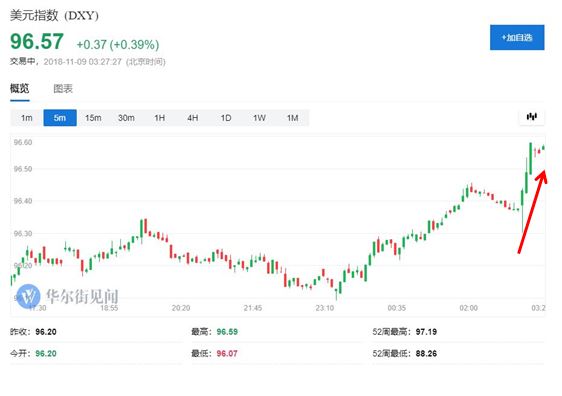Click the 2018-11-09 03:27:27 timestamp

pos(83,62)
